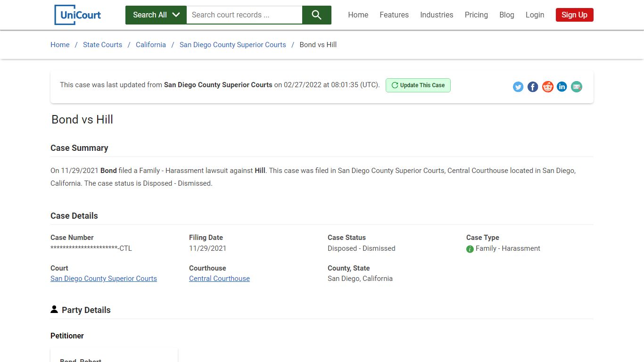Open the Search All dropdown
The width and height of the screenshot is (644, 362).
(x=156, y=15)
